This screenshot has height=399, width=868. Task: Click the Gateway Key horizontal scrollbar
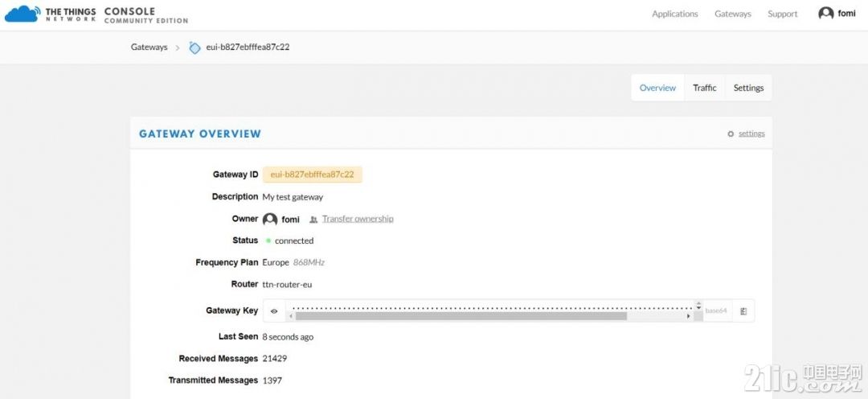tap(461, 316)
